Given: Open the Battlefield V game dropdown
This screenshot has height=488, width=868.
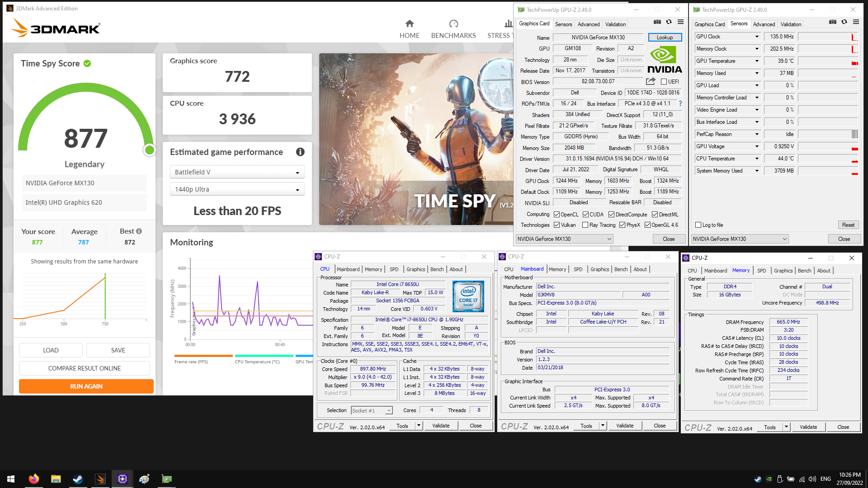Looking at the screenshot, I should (x=237, y=172).
